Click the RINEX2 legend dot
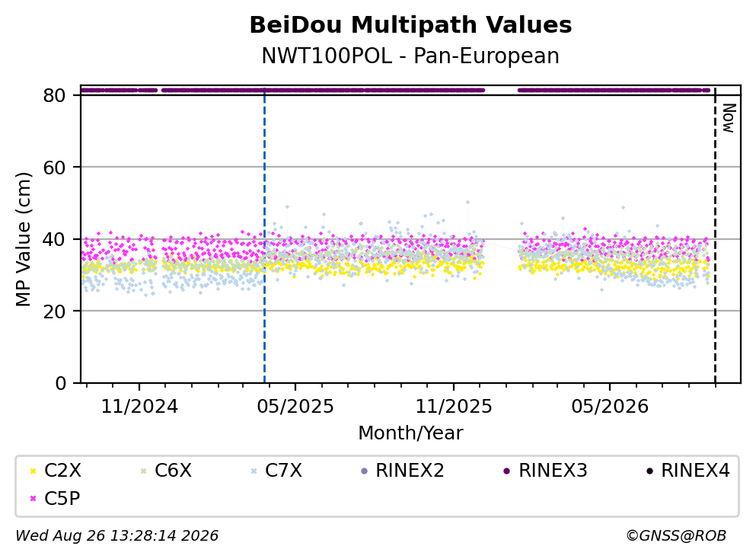The image size is (756, 559). point(364,471)
